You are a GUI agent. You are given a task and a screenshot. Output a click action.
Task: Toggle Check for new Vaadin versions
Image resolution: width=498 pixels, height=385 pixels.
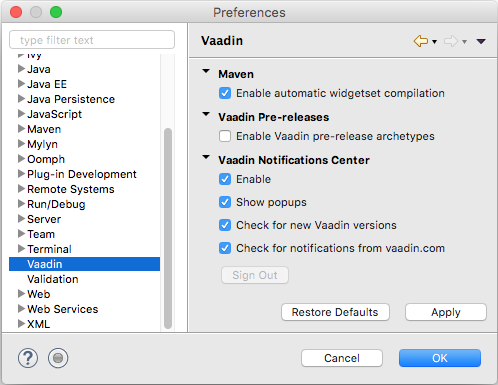pos(225,225)
